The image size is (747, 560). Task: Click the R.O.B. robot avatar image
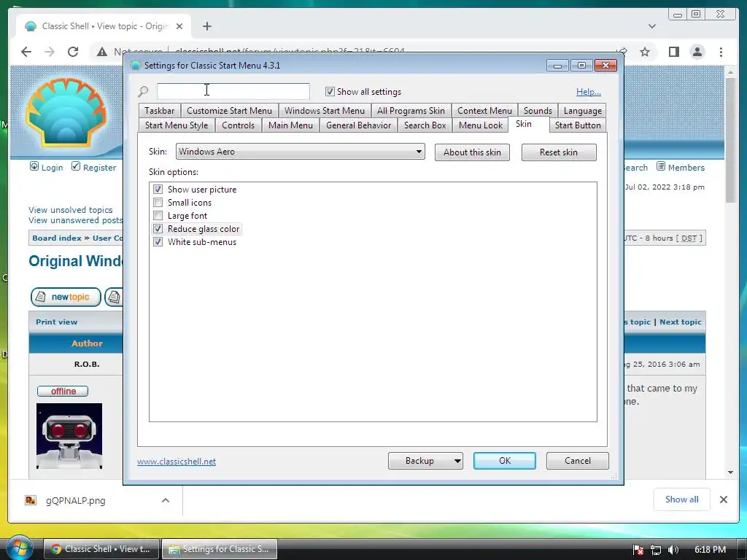coord(69,436)
